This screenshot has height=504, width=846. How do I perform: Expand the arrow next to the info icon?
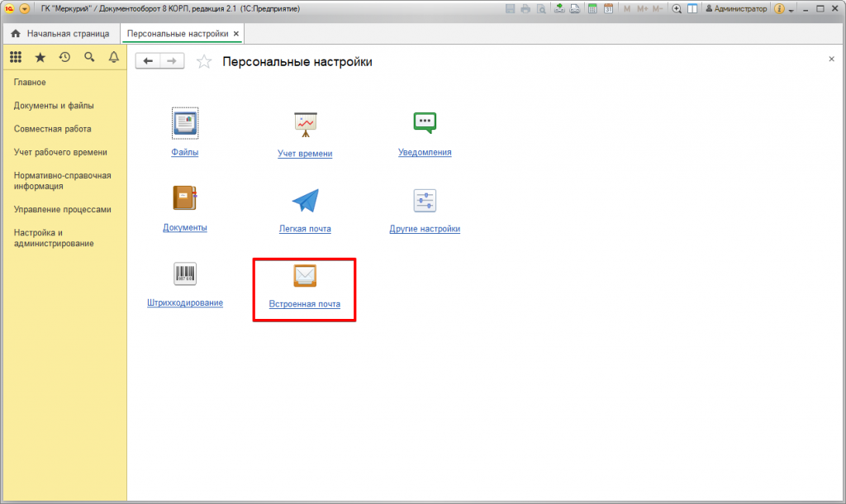click(x=791, y=9)
